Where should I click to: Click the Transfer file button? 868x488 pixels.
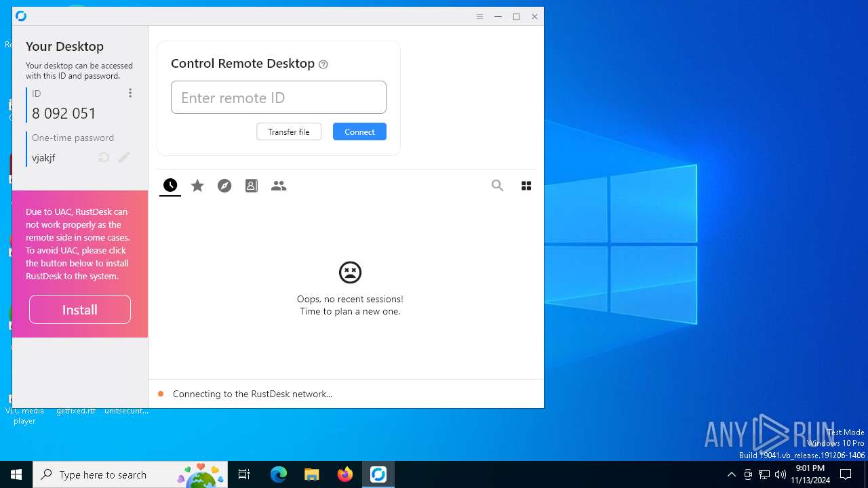289,131
